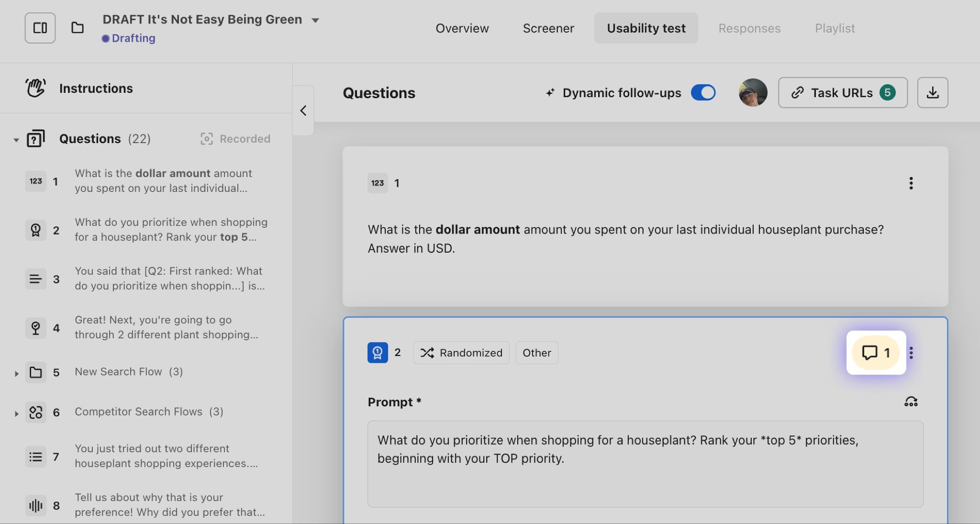Open the three-dot menu on question 1

point(911,183)
